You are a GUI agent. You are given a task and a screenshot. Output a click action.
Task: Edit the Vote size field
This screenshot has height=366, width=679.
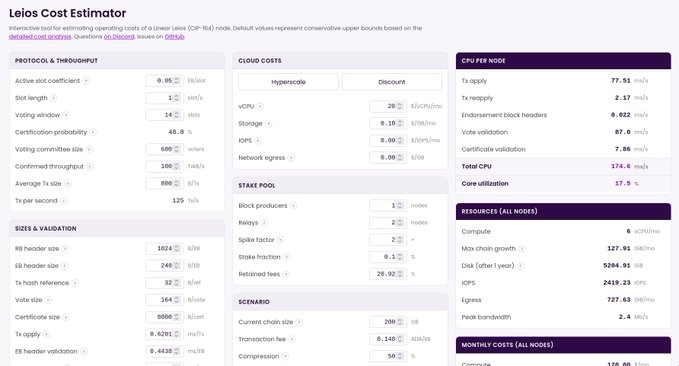tap(165, 300)
